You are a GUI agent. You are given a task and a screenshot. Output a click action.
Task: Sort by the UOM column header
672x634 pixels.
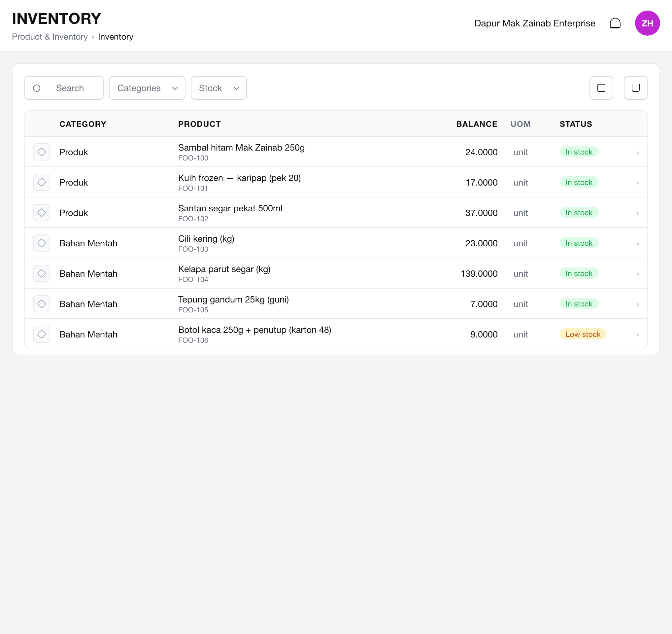pyautogui.click(x=520, y=124)
